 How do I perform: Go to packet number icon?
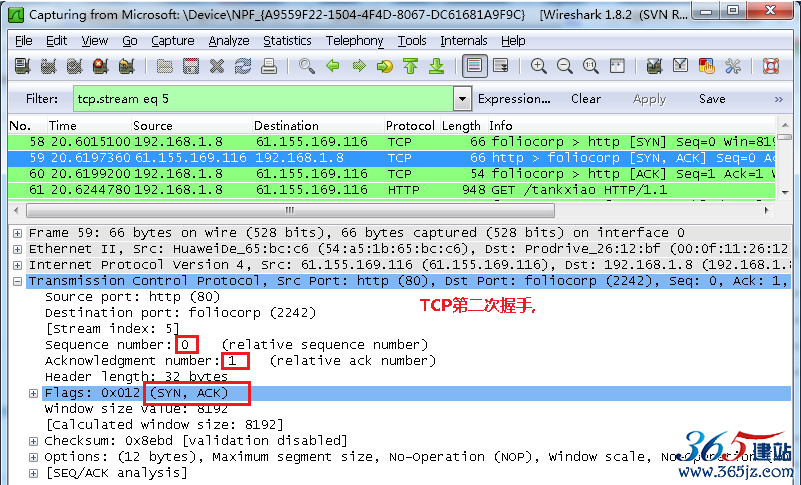pyautogui.click(x=385, y=66)
